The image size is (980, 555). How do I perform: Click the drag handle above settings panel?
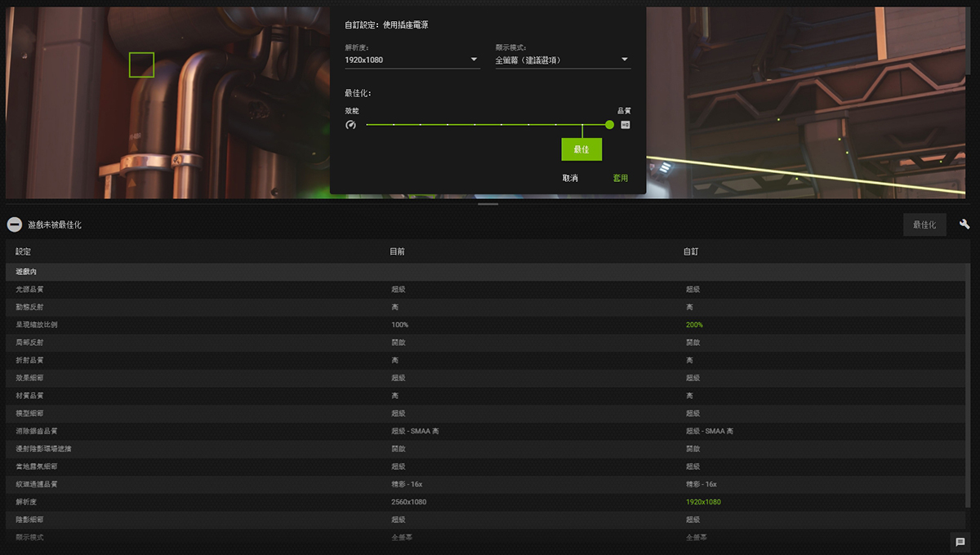(488, 204)
